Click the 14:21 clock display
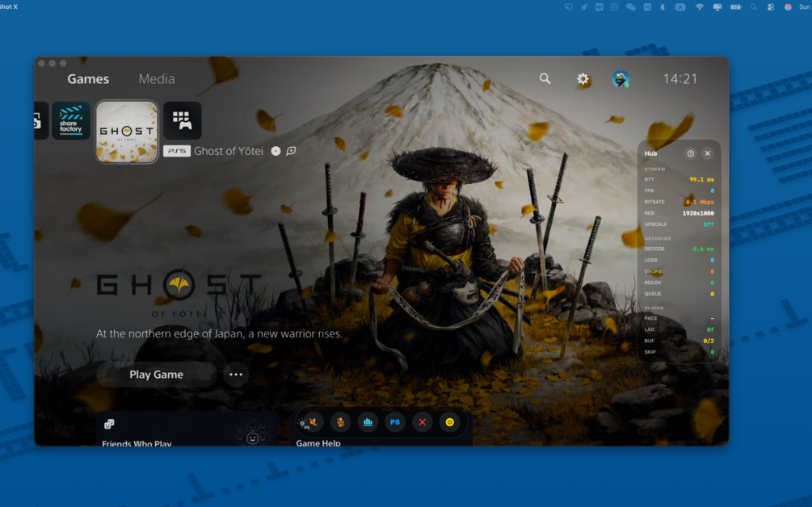 coord(680,79)
